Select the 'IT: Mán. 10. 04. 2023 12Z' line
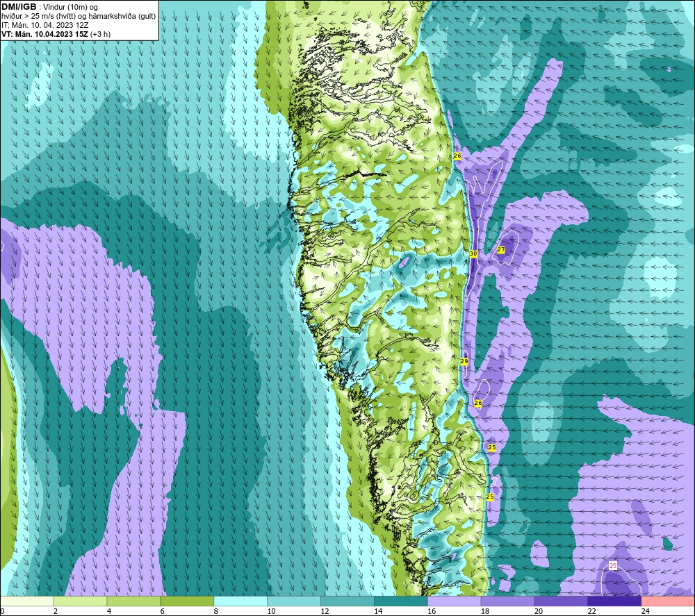The height and width of the screenshot is (616, 695). click(45, 25)
